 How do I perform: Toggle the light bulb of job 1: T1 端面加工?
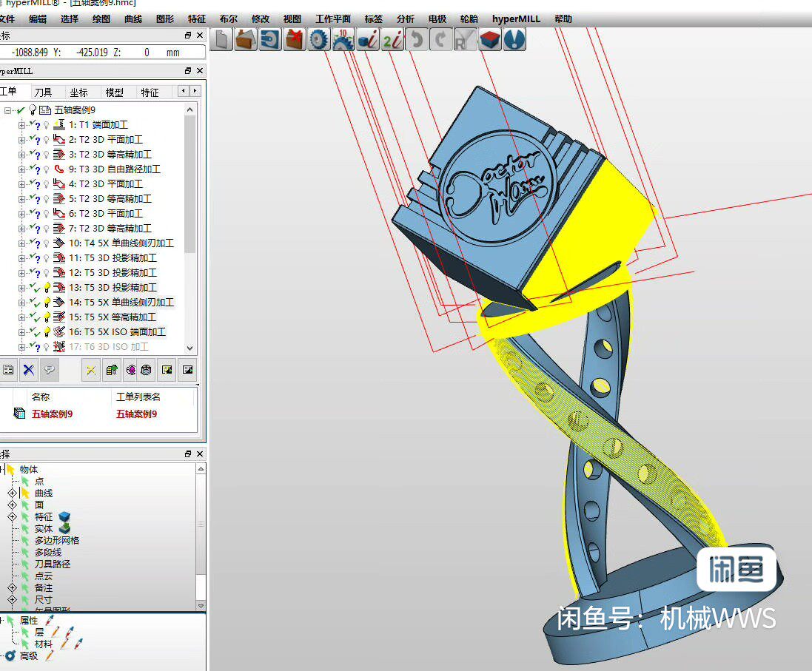coord(47,125)
